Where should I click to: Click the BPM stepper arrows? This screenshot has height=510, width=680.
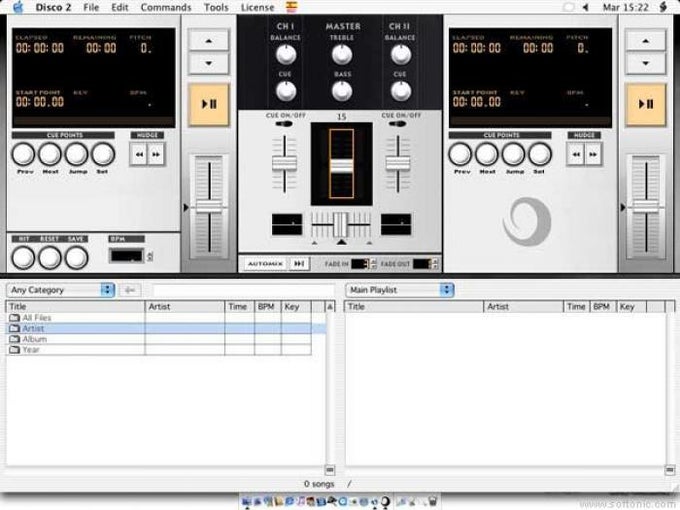coord(150,256)
